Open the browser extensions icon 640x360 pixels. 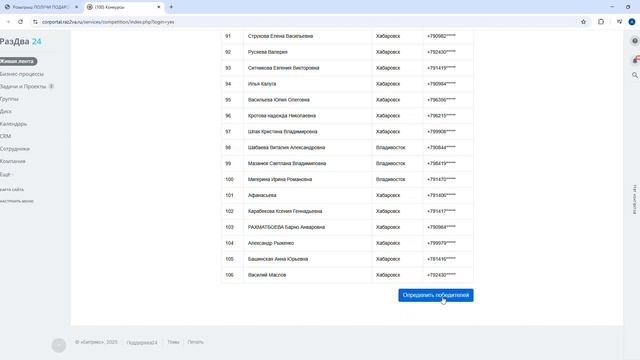point(601,22)
